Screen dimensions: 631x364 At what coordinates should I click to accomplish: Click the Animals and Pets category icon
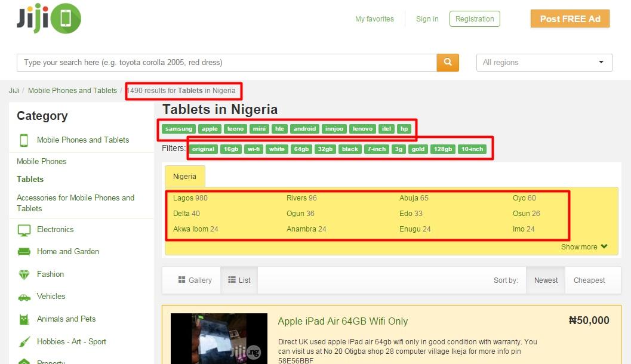click(x=24, y=319)
